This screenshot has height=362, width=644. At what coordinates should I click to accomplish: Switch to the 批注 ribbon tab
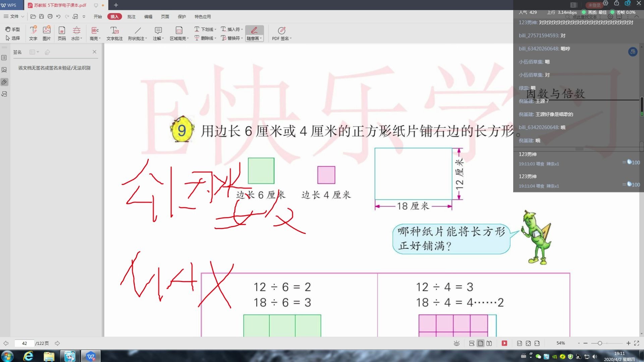coord(131,16)
